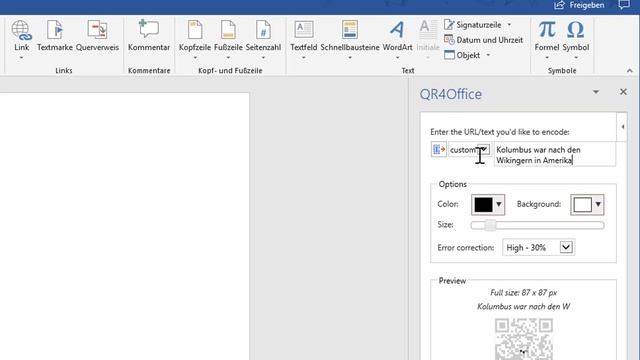The image size is (640, 360).
Task: Open the QR Color picker dropdown
Action: [488, 204]
